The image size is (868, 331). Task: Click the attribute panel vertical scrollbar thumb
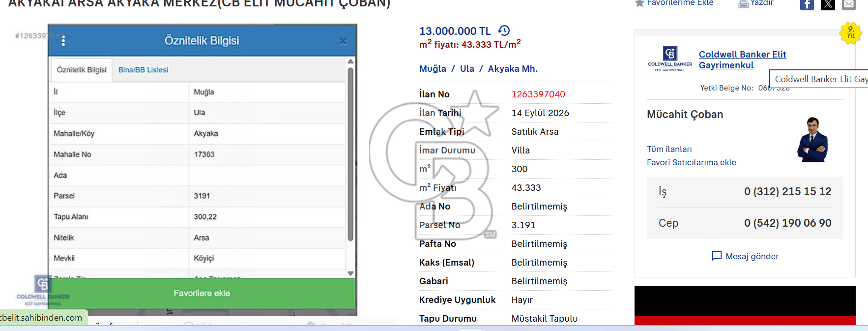point(350,154)
